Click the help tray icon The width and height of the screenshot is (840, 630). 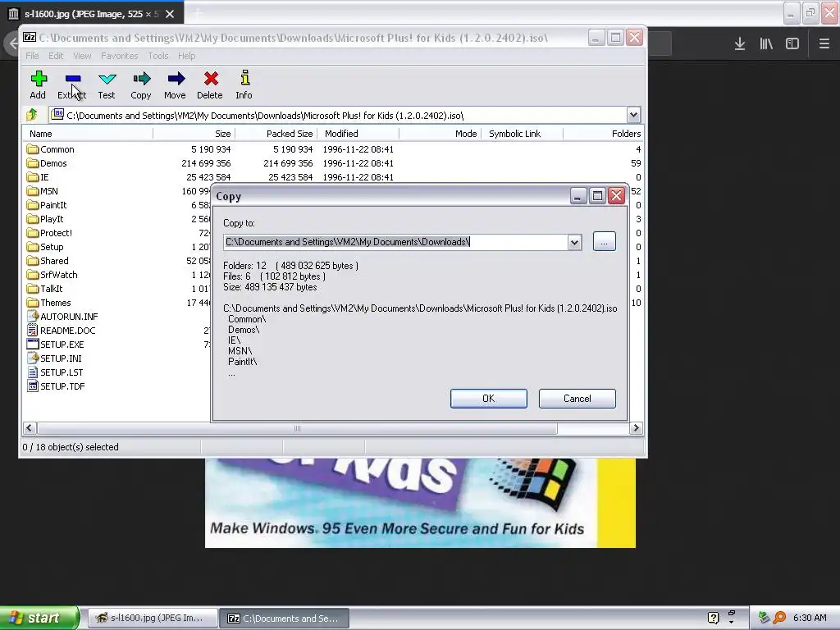click(x=713, y=618)
